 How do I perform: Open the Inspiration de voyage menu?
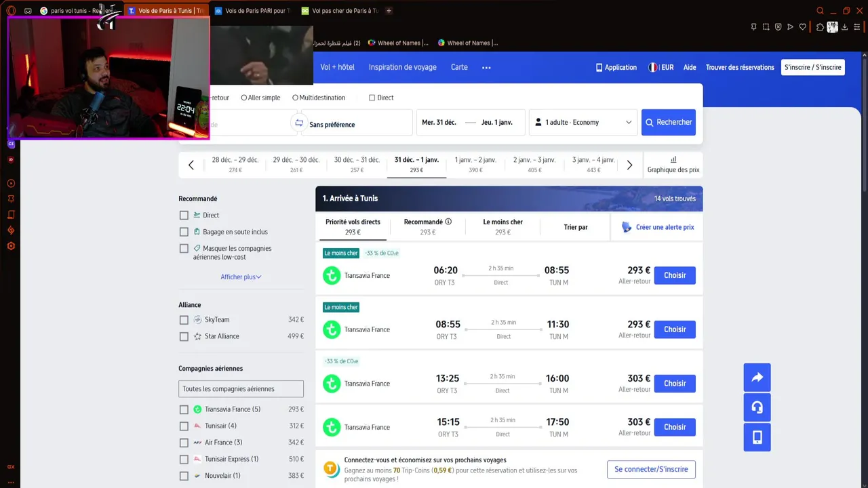(x=403, y=67)
